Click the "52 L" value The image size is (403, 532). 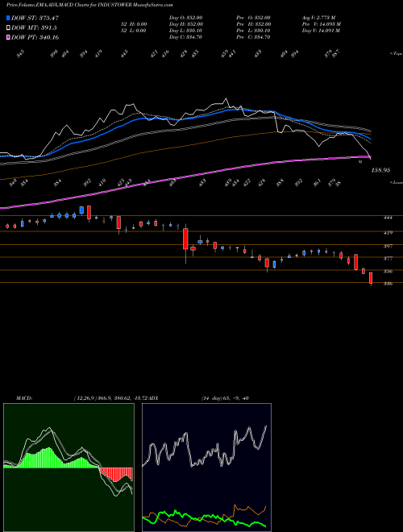pyautogui.click(x=134, y=31)
